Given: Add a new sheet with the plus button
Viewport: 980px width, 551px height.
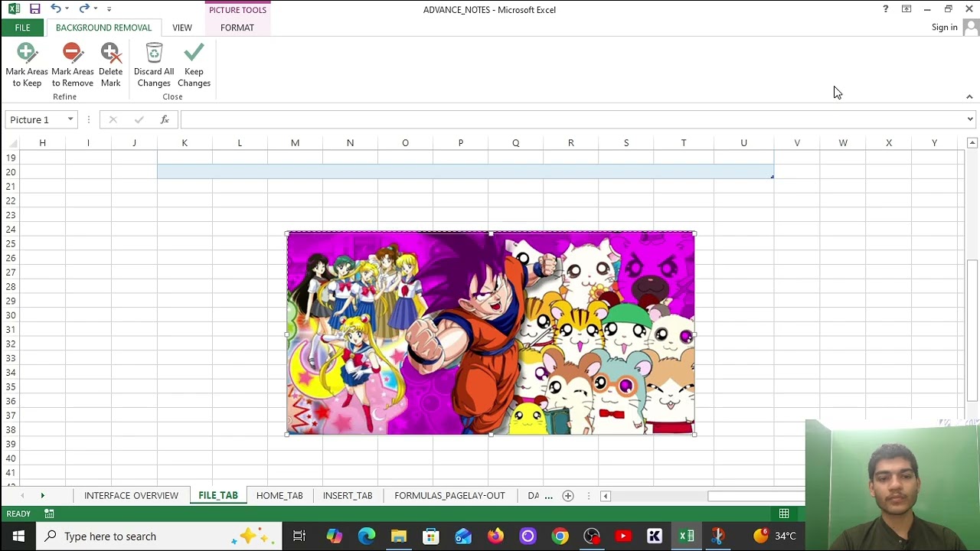Looking at the screenshot, I should pyautogui.click(x=568, y=496).
